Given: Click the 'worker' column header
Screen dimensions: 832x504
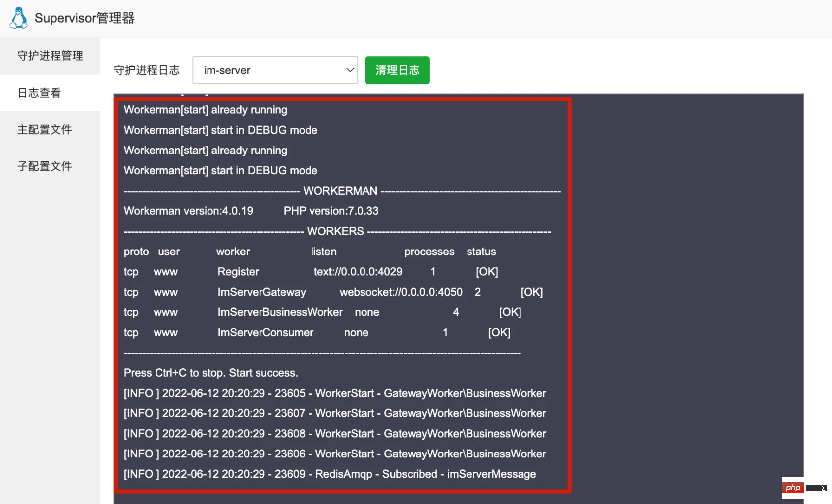Looking at the screenshot, I should click(233, 252).
